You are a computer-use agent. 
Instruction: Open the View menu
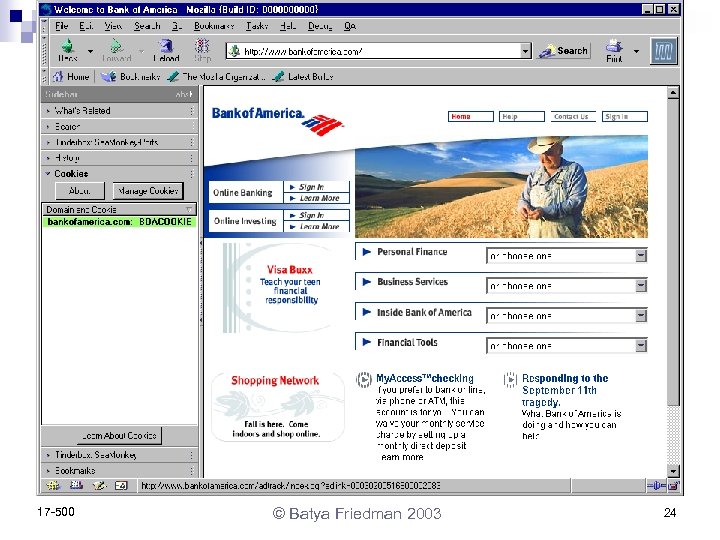(113, 26)
